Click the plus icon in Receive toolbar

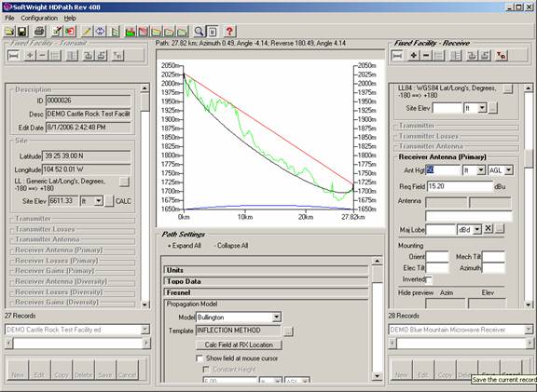pyautogui.click(x=413, y=55)
